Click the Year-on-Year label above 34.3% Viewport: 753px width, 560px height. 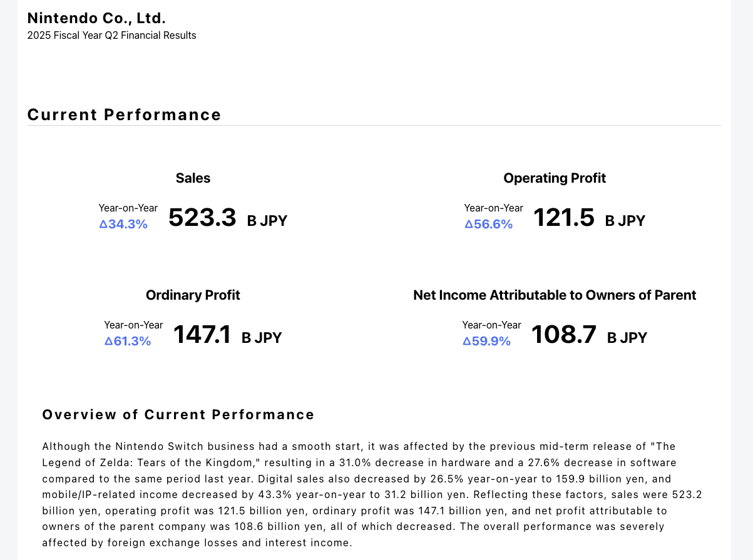tap(128, 208)
